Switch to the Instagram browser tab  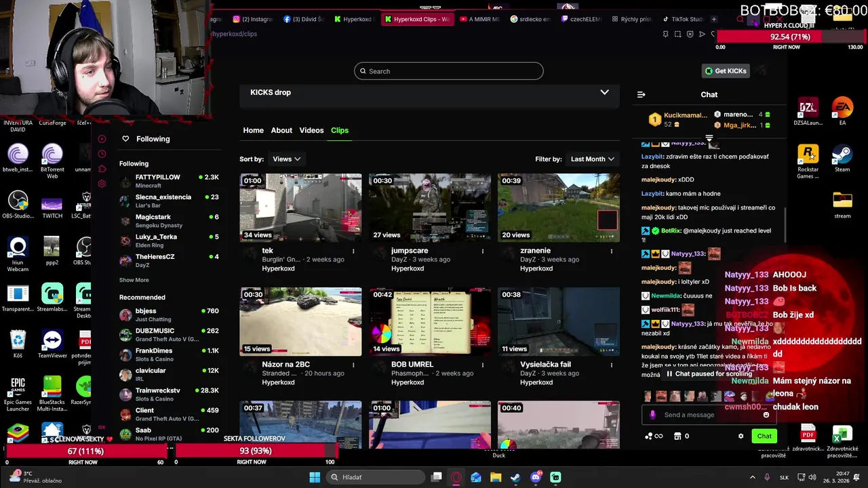[x=252, y=19]
